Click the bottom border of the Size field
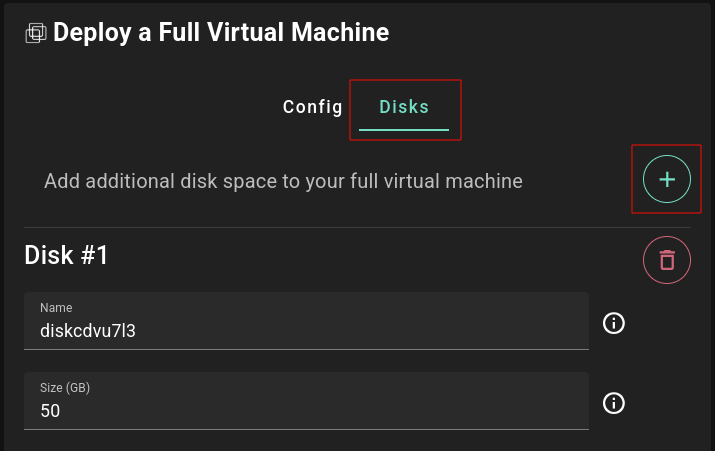The image size is (715, 451). coord(306,429)
